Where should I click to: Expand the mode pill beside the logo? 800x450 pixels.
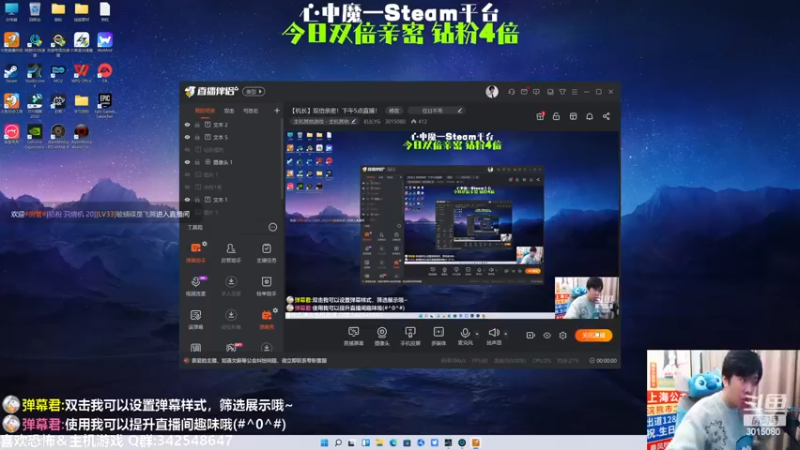click(254, 92)
